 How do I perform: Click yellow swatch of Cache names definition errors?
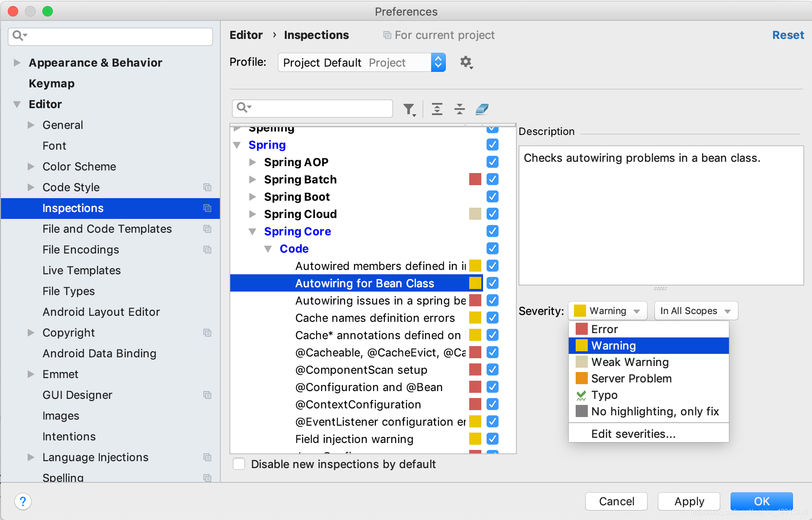point(475,318)
